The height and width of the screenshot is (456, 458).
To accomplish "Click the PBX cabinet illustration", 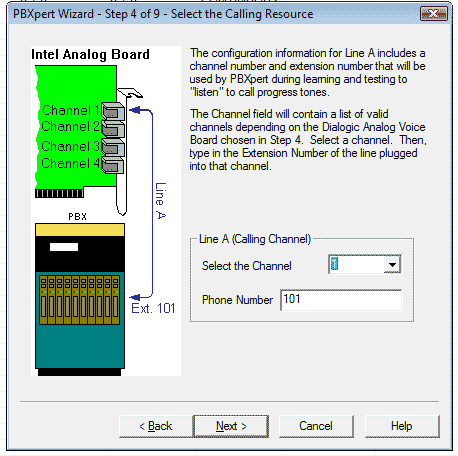I will click(x=80, y=299).
